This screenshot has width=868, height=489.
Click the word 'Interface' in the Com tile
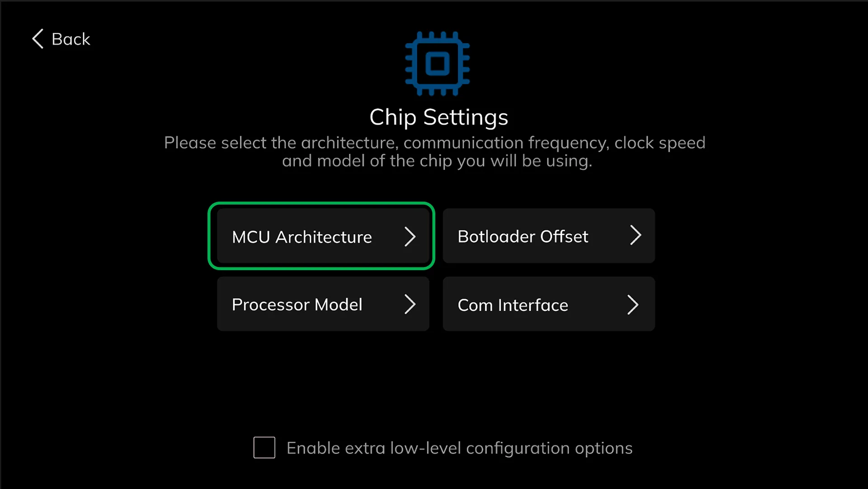(533, 305)
